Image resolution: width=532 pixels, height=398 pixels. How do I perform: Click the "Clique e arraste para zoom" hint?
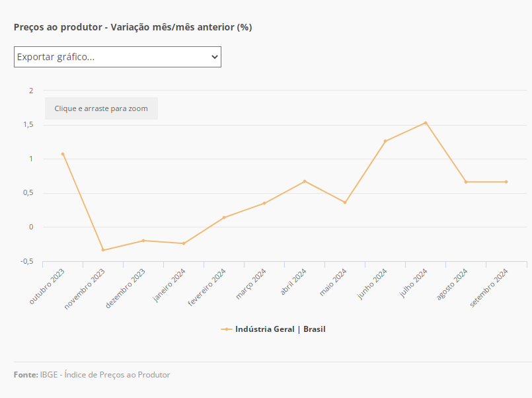pos(101,108)
